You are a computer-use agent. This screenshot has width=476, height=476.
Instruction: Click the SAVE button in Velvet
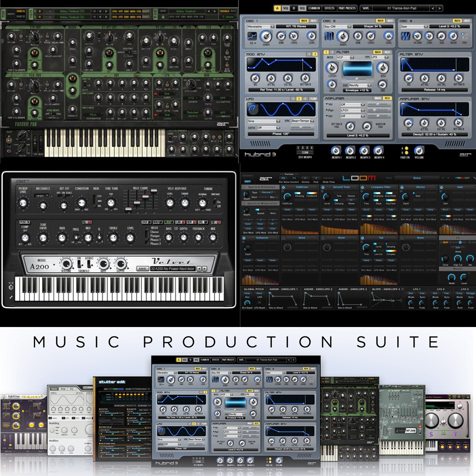[143, 268]
